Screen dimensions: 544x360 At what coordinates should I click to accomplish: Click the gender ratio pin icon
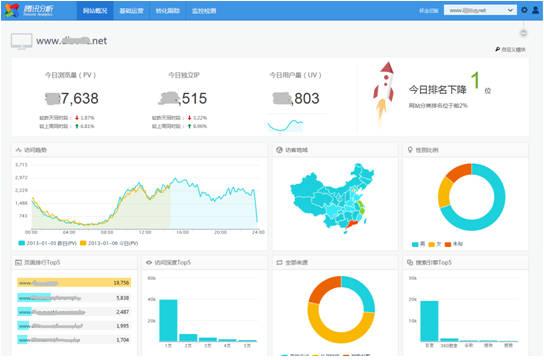point(410,150)
